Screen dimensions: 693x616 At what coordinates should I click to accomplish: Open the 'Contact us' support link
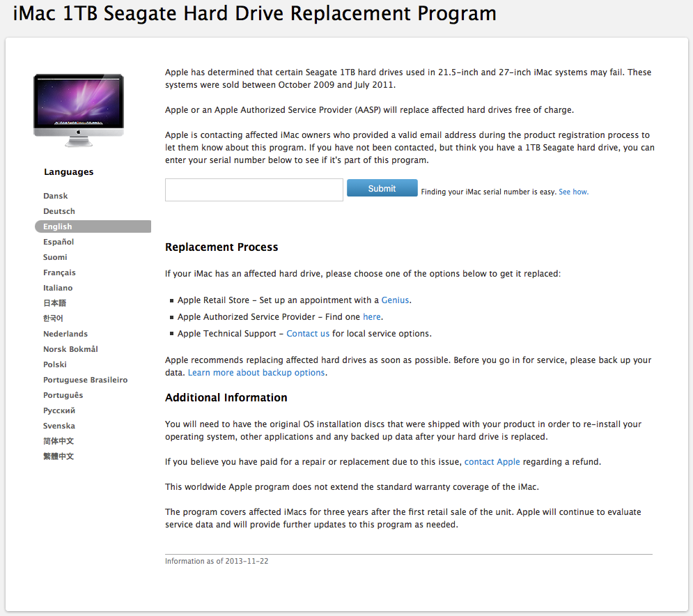(308, 334)
